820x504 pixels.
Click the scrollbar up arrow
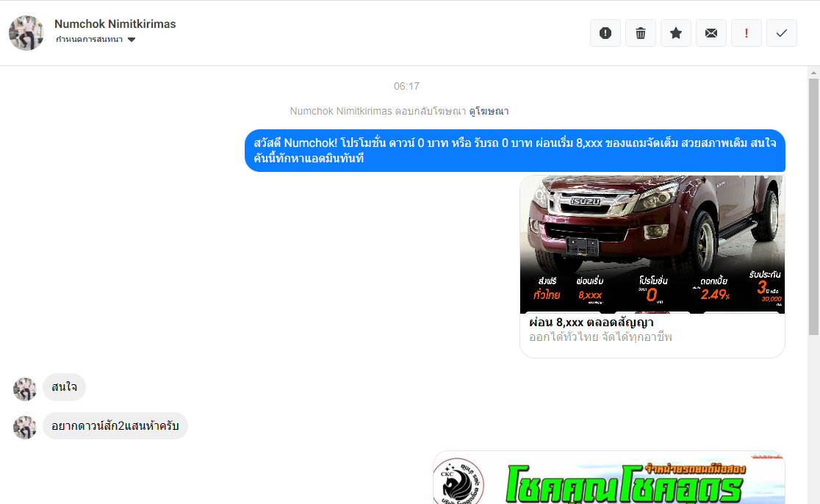813,73
